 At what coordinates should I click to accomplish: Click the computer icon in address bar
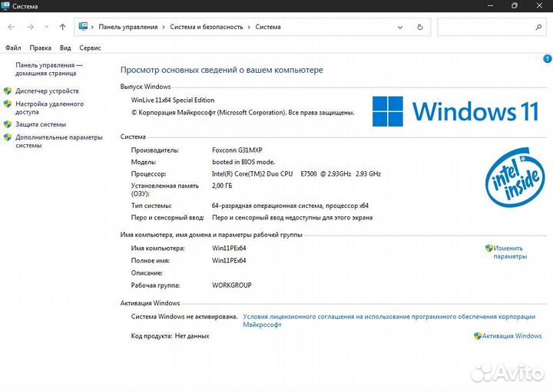[x=83, y=27]
